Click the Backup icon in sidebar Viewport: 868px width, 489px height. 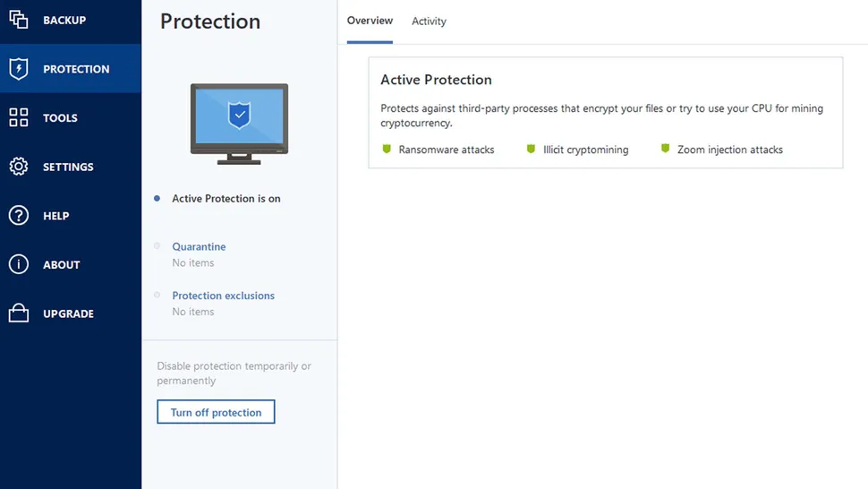point(19,20)
